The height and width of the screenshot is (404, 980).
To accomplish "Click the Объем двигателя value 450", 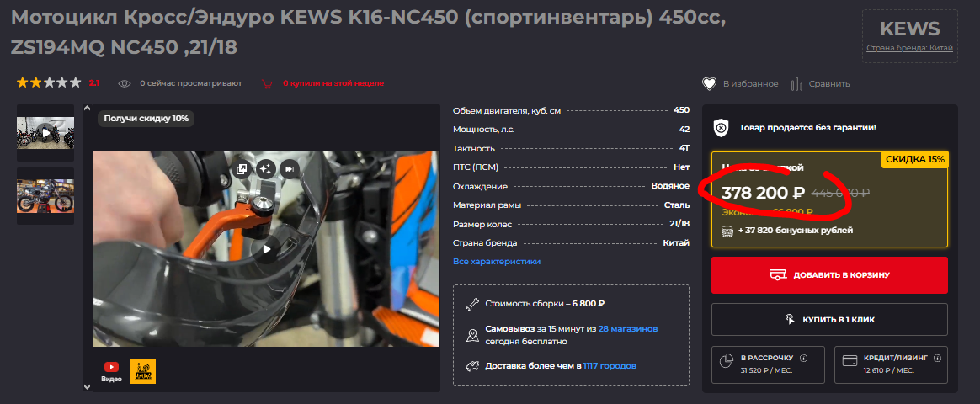I will (x=681, y=110).
